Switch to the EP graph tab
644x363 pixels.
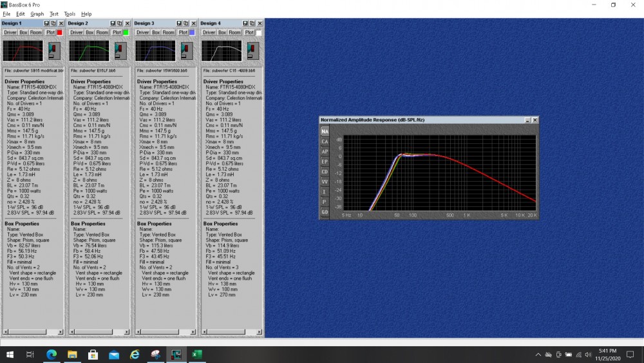325,162
